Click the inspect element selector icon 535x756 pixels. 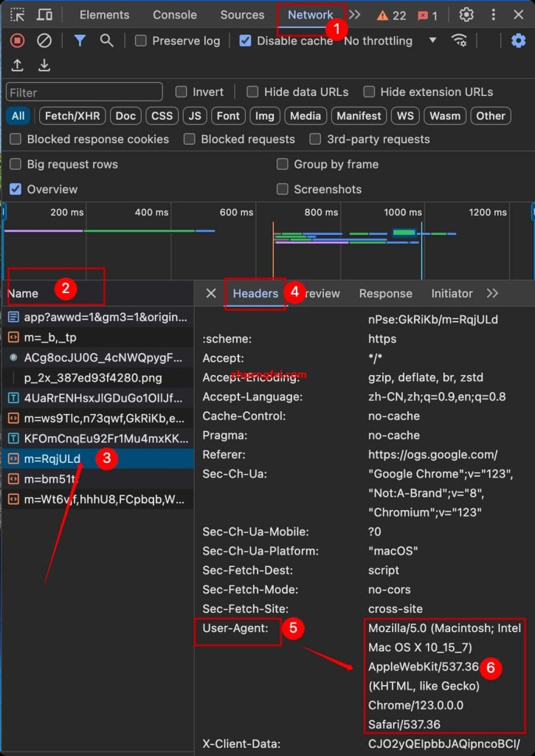click(x=17, y=15)
